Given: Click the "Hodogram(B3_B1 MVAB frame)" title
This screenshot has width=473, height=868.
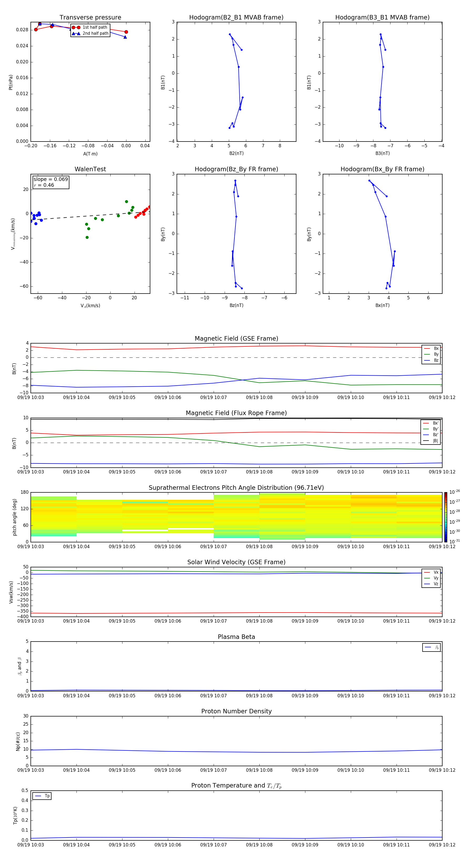Looking at the screenshot, I should (x=382, y=18).
